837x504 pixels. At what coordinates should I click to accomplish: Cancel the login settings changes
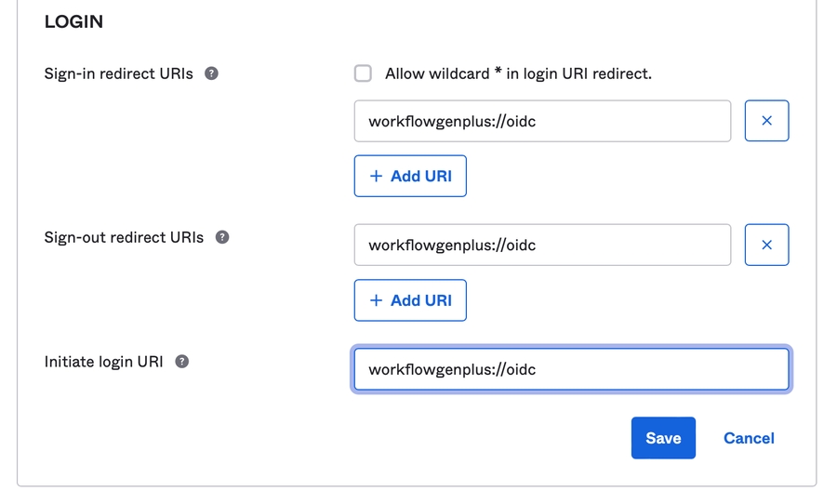[x=749, y=438]
